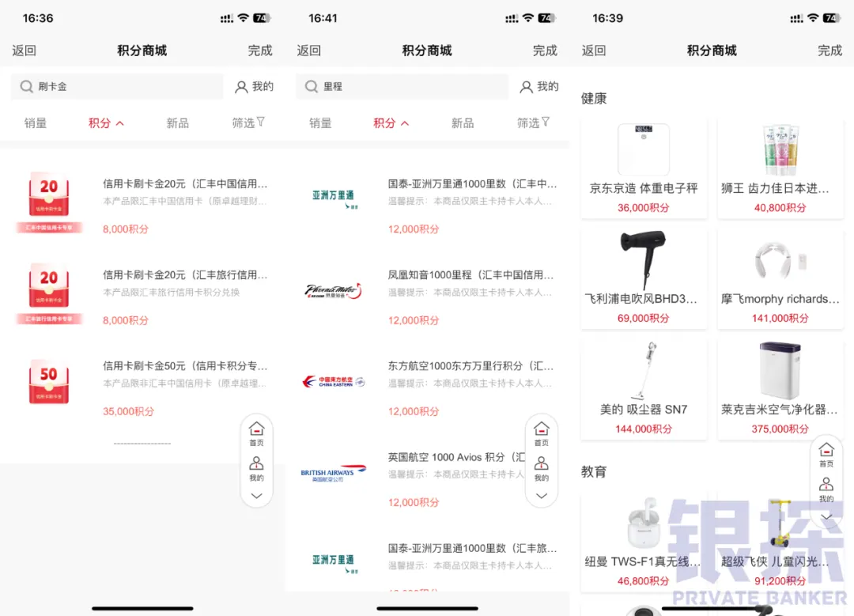The height and width of the screenshot is (616, 854).
Task: Tap 完成 in left screen
Action: (260, 51)
